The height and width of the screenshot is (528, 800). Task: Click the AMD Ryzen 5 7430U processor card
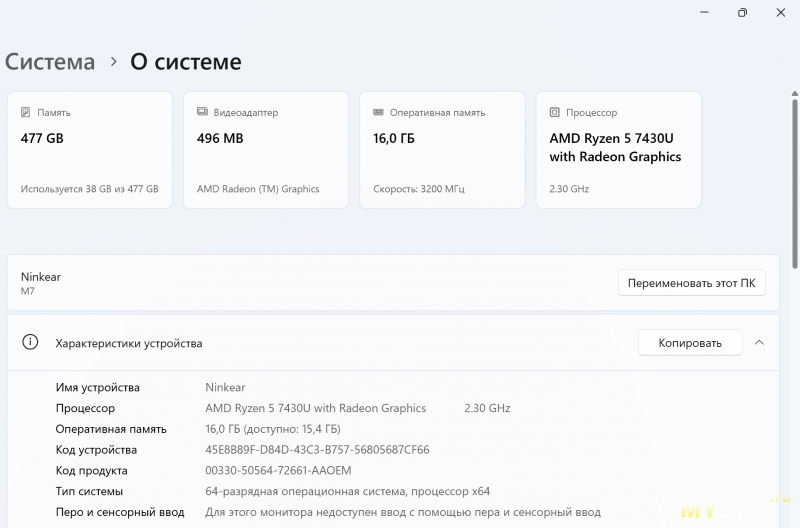tap(618, 150)
